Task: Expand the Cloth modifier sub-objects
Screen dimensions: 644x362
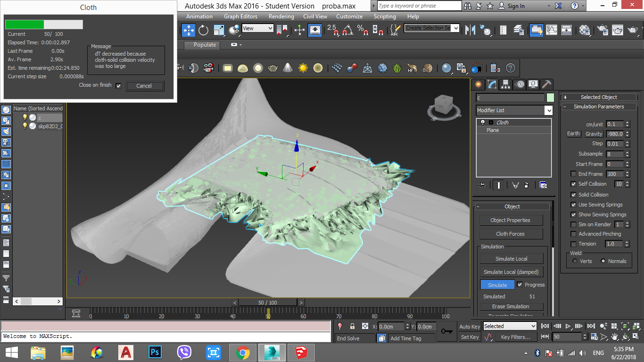Action: pos(491,123)
